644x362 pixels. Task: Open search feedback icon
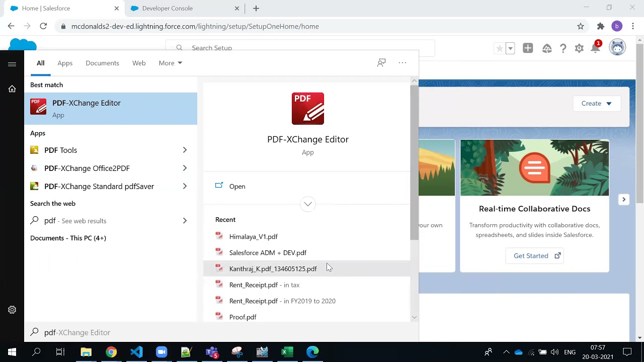(x=381, y=62)
